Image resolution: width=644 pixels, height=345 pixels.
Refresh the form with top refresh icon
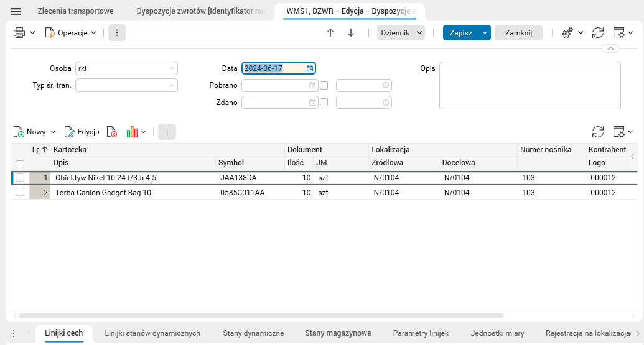point(598,33)
